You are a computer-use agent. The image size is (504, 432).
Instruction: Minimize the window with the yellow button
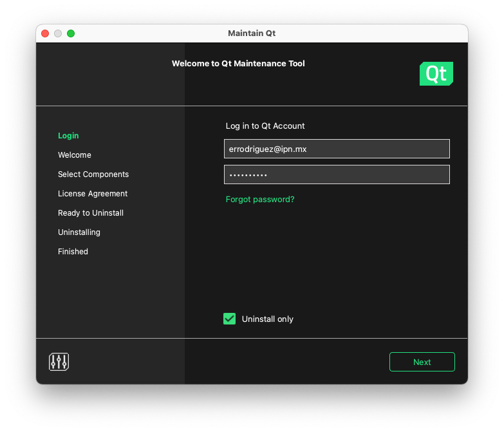click(58, 33)
